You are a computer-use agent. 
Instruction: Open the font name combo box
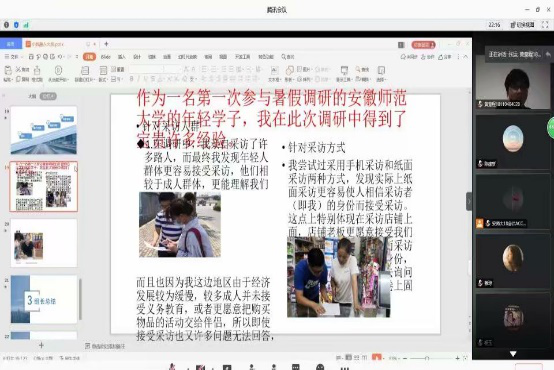click(x=147, y=69)
